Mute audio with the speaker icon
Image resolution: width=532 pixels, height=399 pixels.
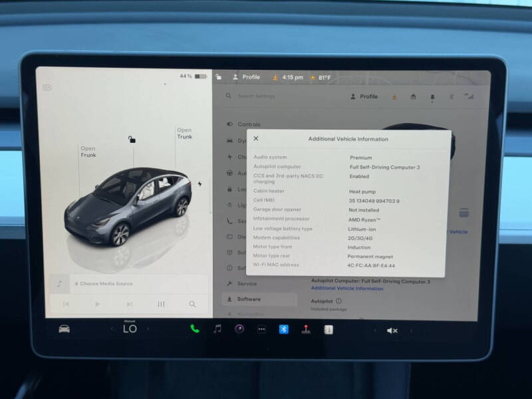point(391,329)
